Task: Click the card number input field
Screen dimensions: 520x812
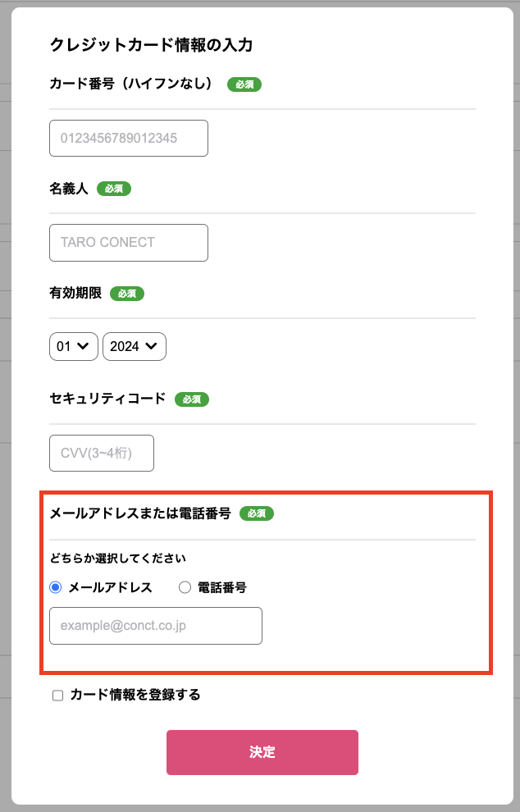Action: coord(129,139)
